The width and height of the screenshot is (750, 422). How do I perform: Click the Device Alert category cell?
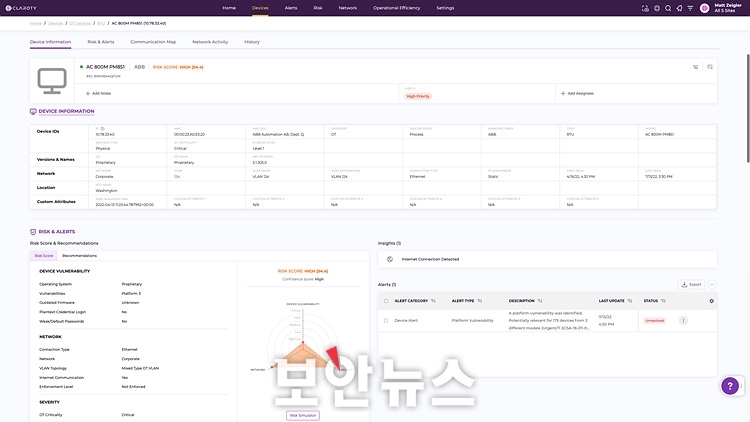[406, 321]
